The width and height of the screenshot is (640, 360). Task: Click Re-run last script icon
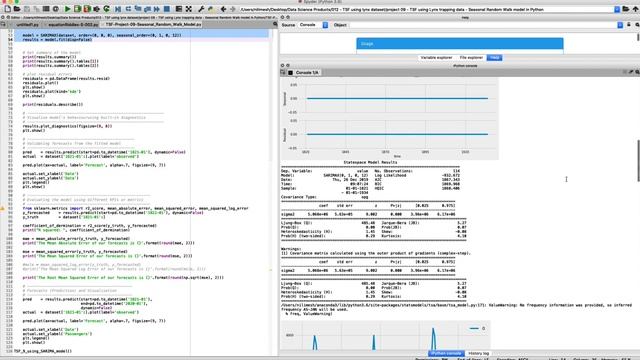(x=107, y=9)
